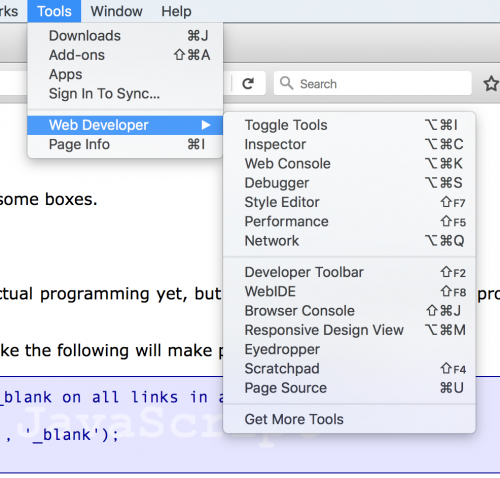This screenshot has width=500, height=478.
Task: Open the Tools menu
Action: (x=54, y=11)
